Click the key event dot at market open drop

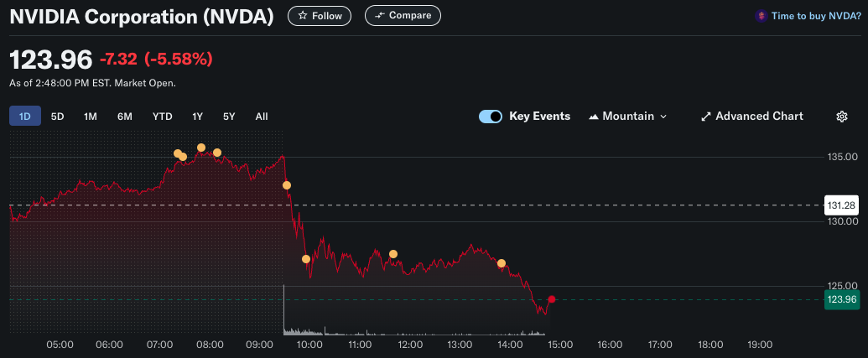[287, 185]
